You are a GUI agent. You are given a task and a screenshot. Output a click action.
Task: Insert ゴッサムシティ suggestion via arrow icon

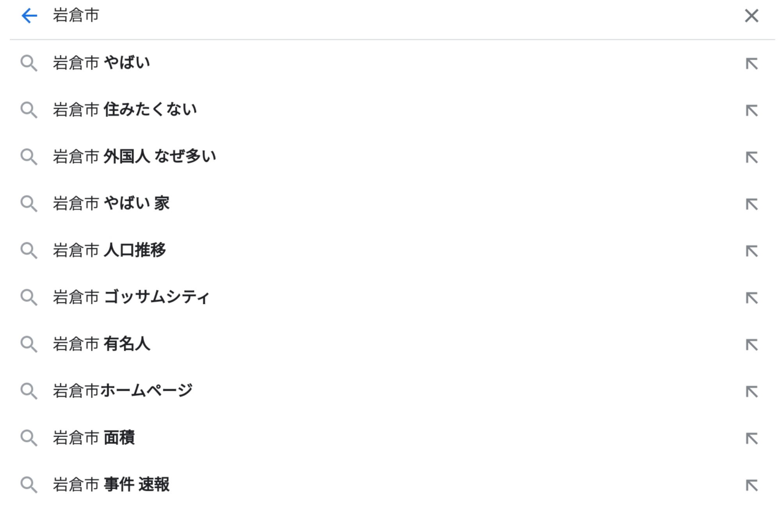[751, 298]
